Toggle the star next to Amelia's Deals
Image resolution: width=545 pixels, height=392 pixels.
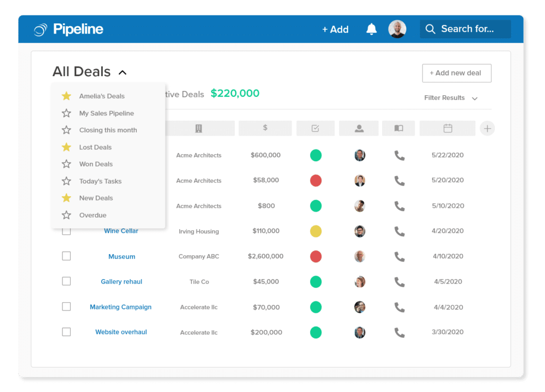(67, 96)
